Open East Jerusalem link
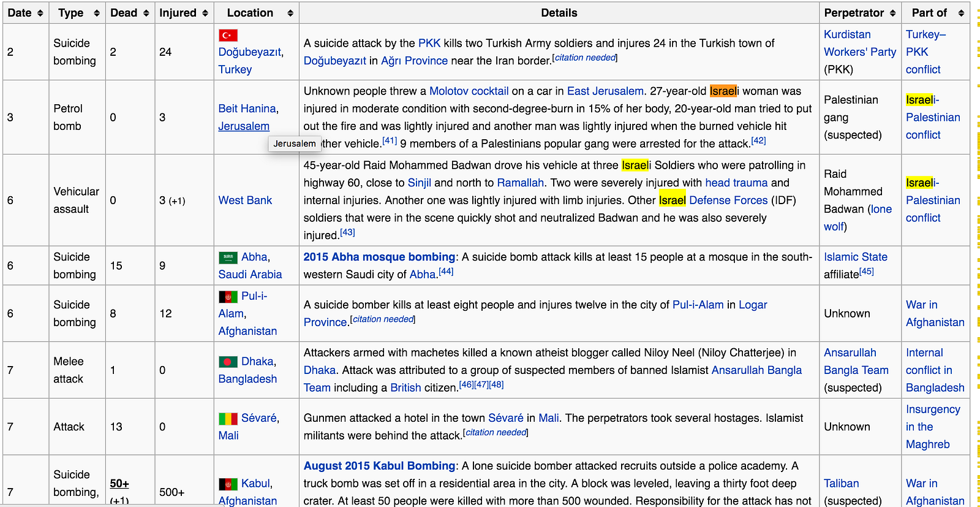The height and width of the screenshot is (507, 980). 605,91
